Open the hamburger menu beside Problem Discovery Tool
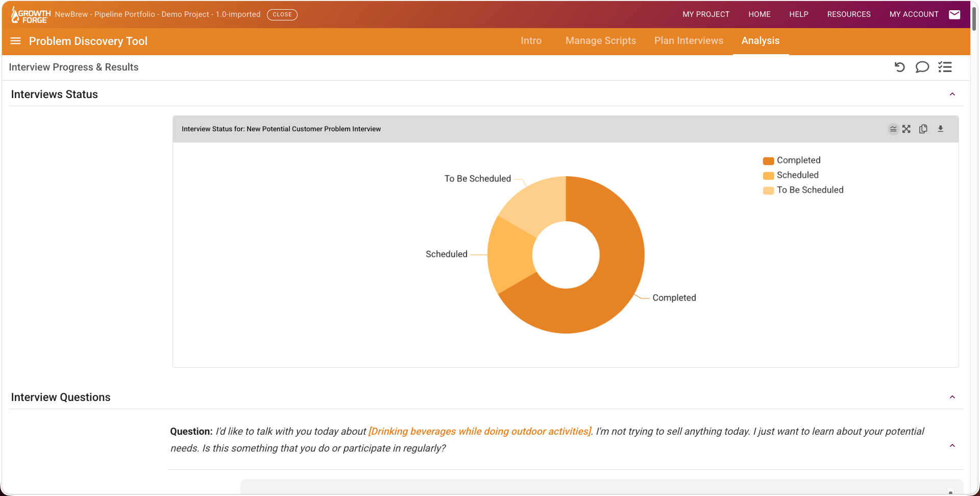Viewport: 980px width, 496px height. [16, 41]
